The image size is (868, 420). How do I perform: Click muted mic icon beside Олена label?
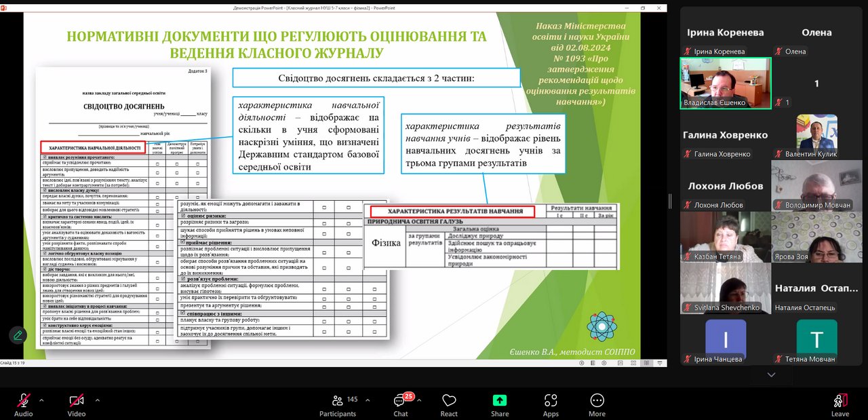pyautogui.click(x=778, y=52)
